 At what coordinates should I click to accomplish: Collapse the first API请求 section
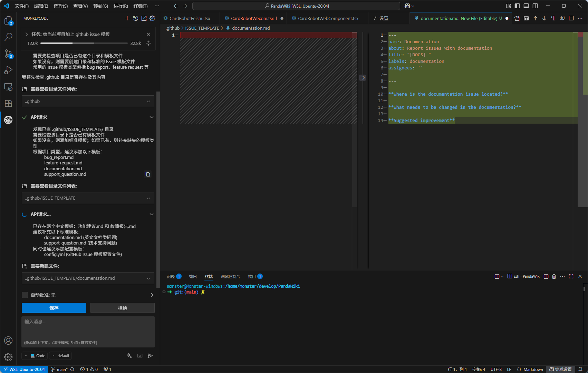coord(151,117)
